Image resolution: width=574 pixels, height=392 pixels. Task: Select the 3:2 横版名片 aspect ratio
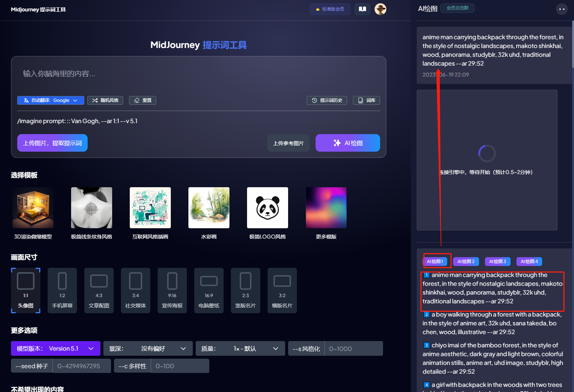point(282,291)
